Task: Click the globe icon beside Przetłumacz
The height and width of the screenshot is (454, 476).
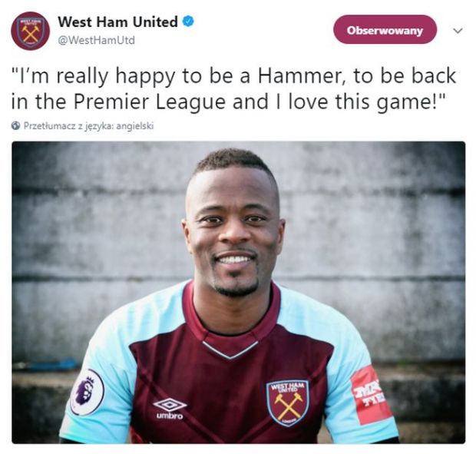Action: [16, 125]
